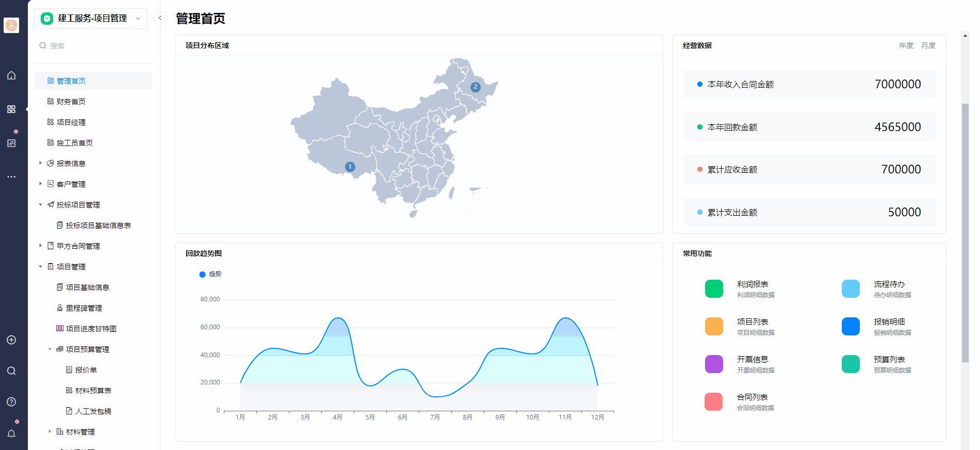Switch business data to 月度 view
Viewport: 980px width, 450px height.
pos(928,45)
